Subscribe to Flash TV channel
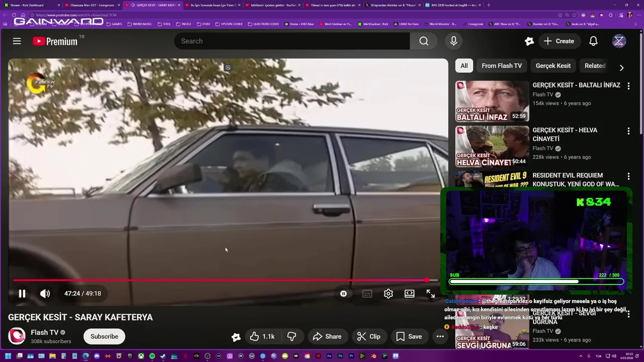644x362 pixels. [x=104, y=336]
